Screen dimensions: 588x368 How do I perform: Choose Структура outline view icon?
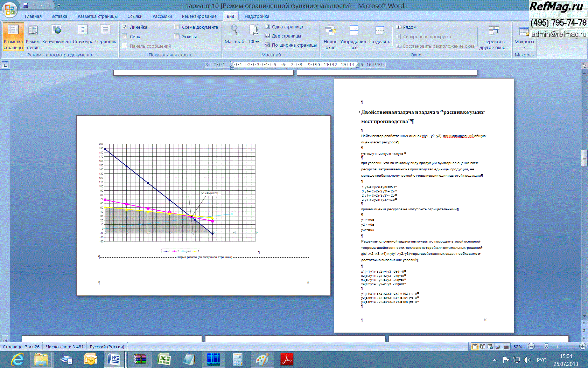(83, 30)
